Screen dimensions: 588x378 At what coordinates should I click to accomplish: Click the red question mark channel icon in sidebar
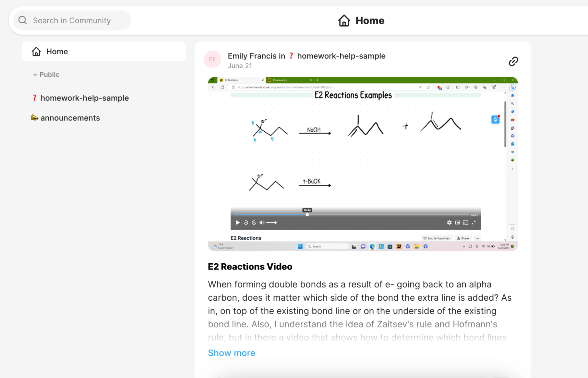[34, 98]
